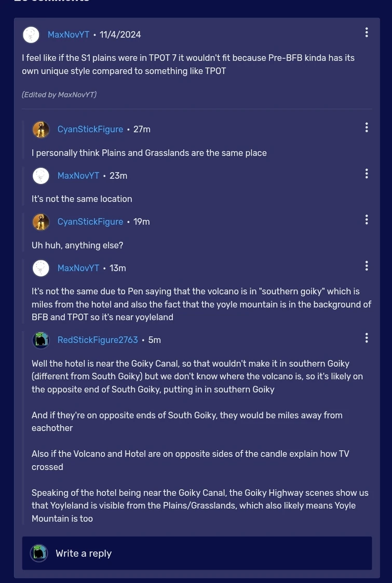Click the 11/4/2024 timestamp on the top comment
This screenshot has width=392, height=583.
[120, 34]
